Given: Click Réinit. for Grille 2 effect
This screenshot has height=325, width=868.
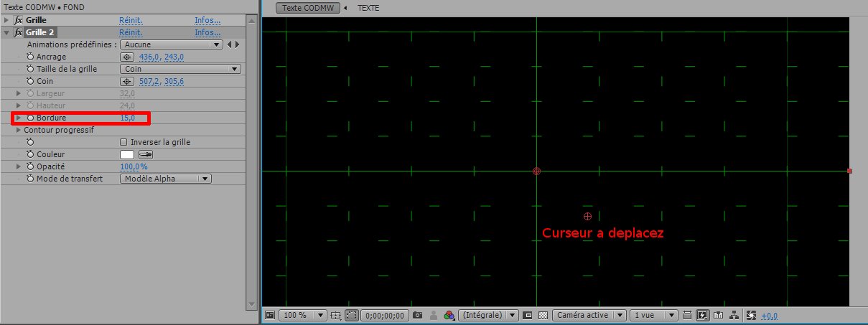Looking at the screenshot, I should pyautogui.click(x=130, y=32).
